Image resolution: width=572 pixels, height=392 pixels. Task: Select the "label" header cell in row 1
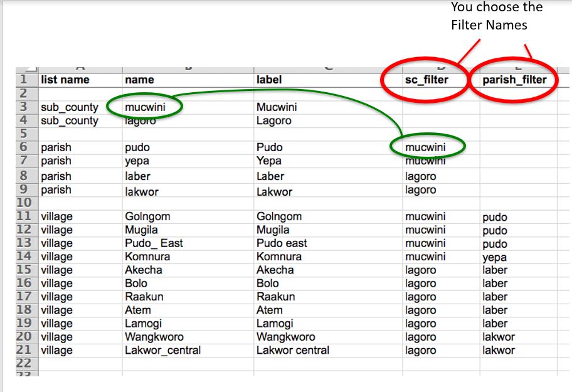click(269, 80)
